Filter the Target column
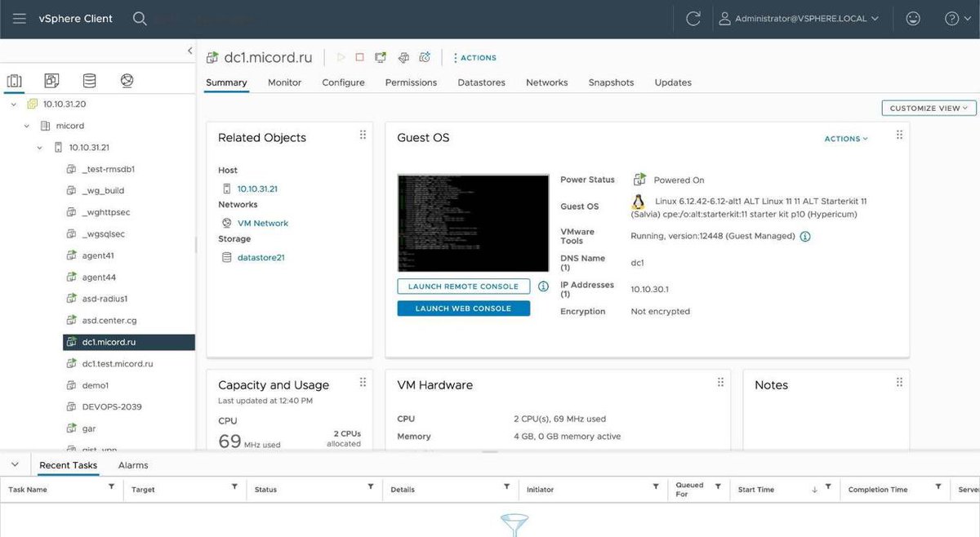Screen dimensions: 980x537 click(x=234, y=486)
